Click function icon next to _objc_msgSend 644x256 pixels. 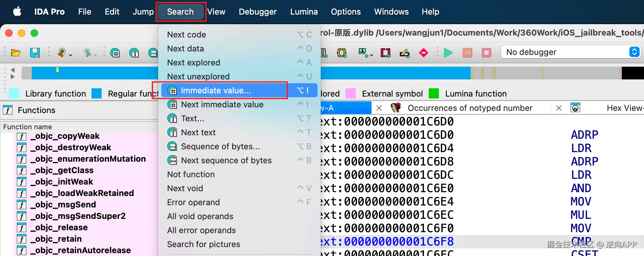tap(22, 205)
